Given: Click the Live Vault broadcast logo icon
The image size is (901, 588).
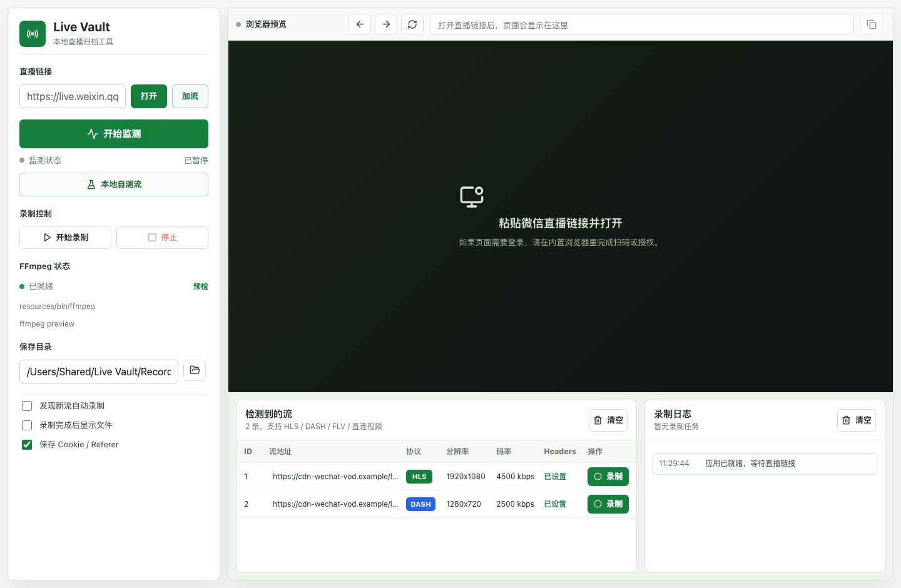Looking at the screenshot, I should coord(33,34).
